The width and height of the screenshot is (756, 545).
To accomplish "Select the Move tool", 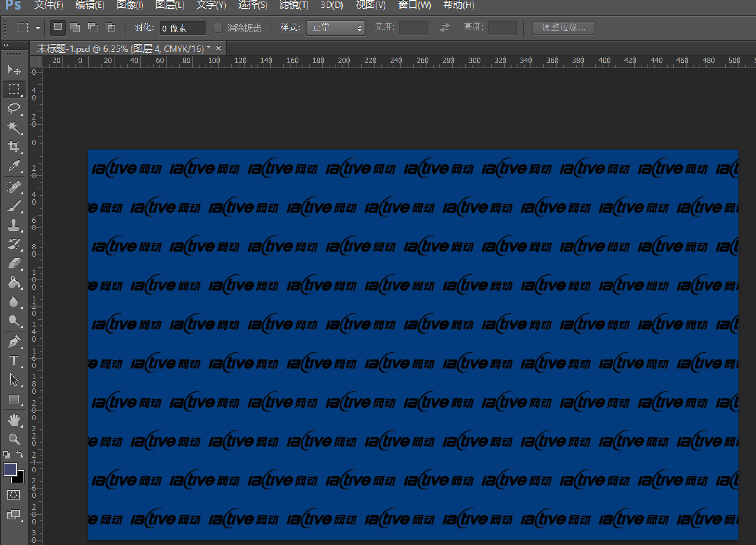I will coord(14,70).
